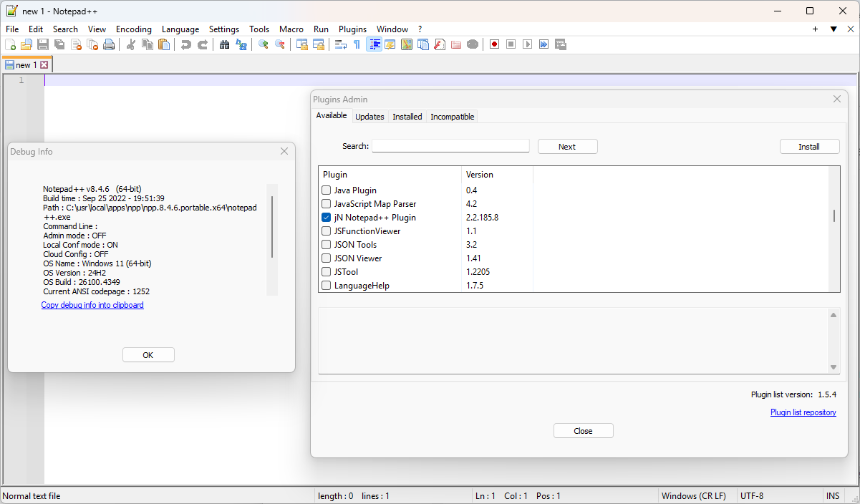Viewport: 860px width, 504px height.
Task: Open Define Your Language icon
Action: pos(390,44)
